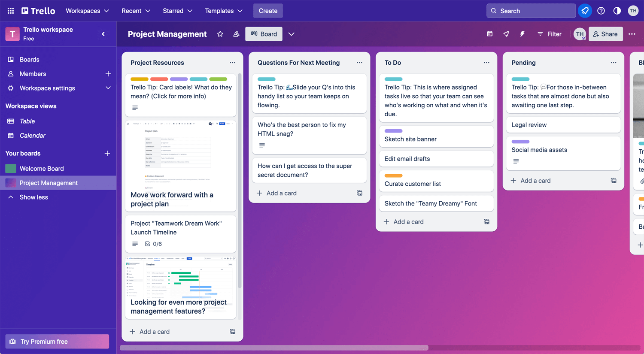Click the paper plane power-up icon

(506, 34)
